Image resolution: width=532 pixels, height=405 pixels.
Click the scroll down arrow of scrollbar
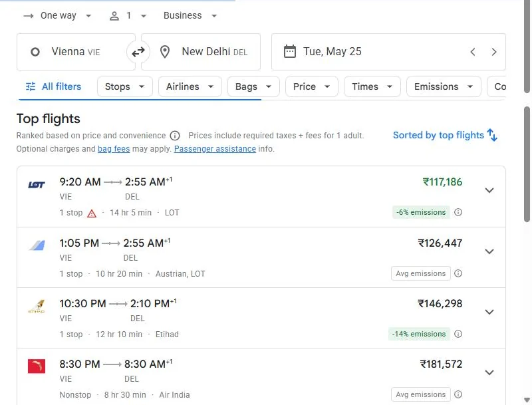point(527,400)
